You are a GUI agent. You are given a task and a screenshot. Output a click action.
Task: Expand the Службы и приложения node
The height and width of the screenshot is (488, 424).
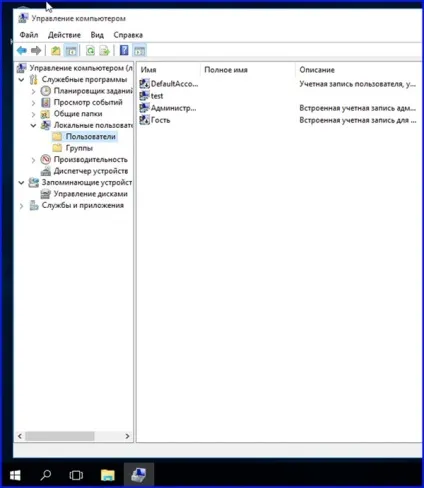21,206
